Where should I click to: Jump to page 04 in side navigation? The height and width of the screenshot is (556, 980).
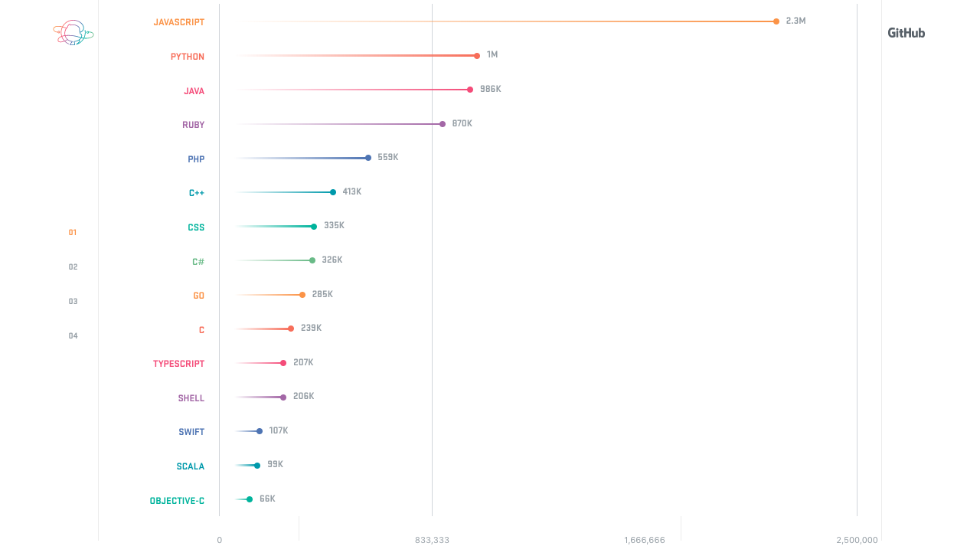[73, 336]
